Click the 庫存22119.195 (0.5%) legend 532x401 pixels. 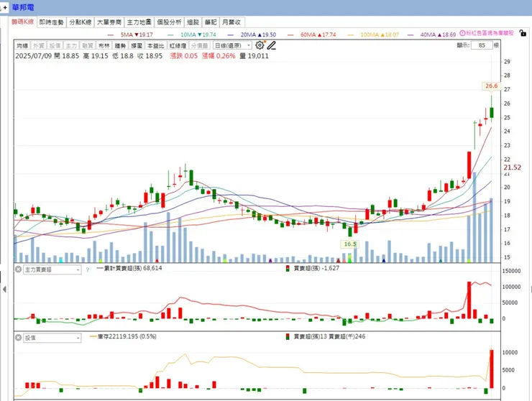[124, 336]
